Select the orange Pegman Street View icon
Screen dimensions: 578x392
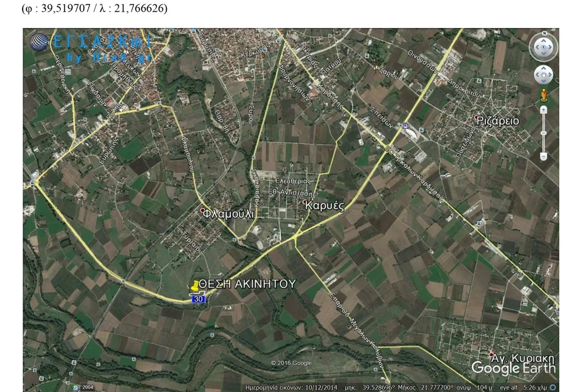pyautogui.click(x=544, y=95)
